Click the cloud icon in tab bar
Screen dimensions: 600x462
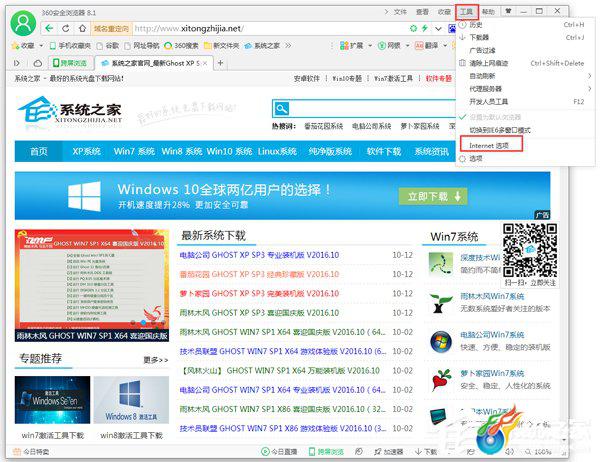(38, 63)
